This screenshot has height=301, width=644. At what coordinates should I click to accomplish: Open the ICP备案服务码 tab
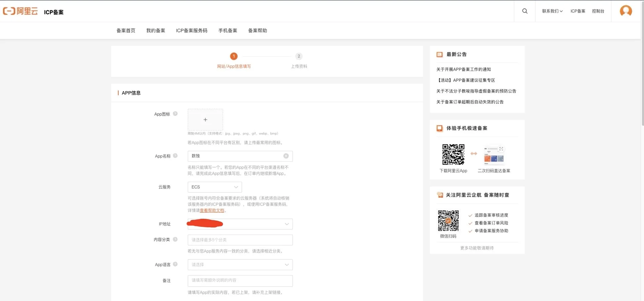click(x=192, y=31)
